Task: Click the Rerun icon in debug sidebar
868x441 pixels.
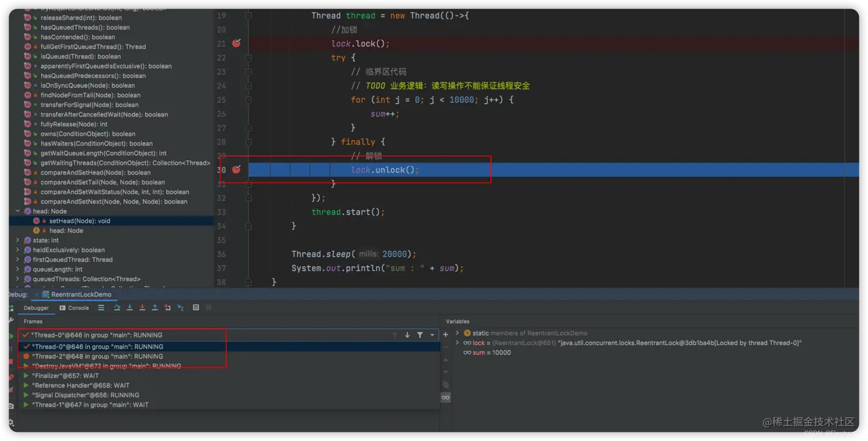Action: point(11,308)
